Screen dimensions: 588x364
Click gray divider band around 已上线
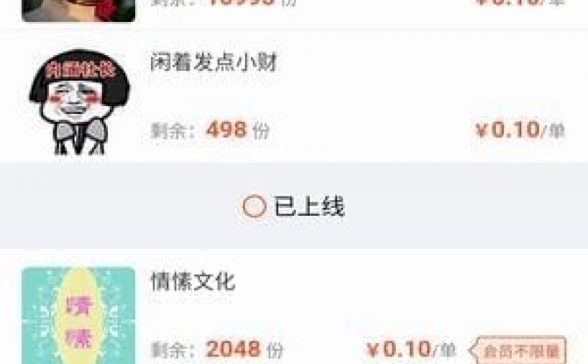pyautogui.click(x=294, y=206)
